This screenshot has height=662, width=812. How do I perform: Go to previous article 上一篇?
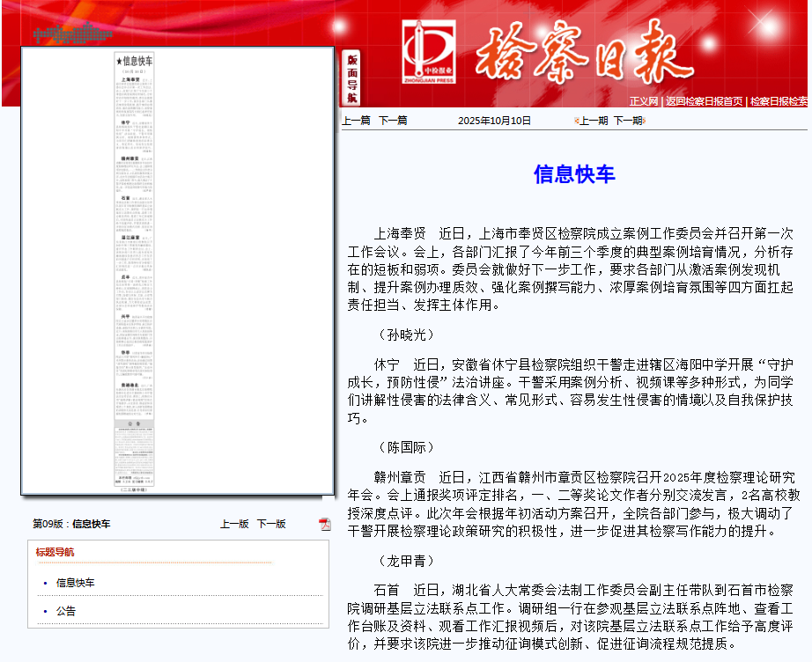tap(356, 121)
